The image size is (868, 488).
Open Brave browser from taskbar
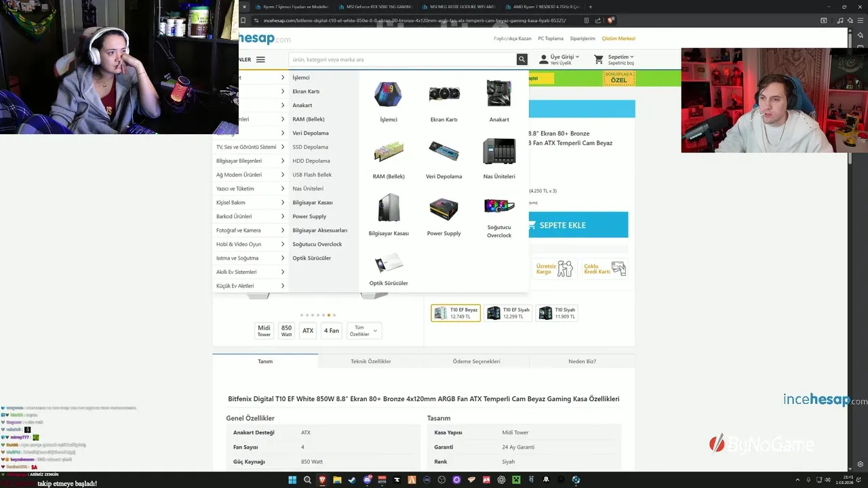(322, 480)
